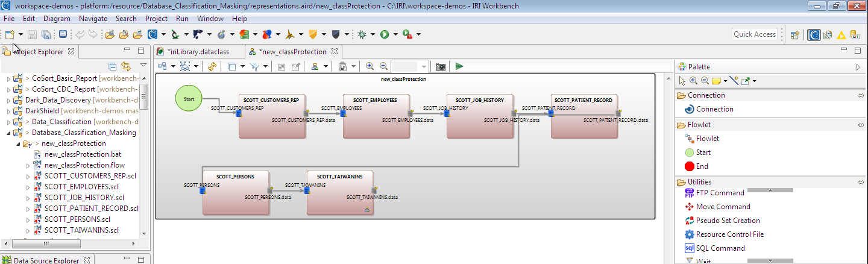The width and height of the screenshot is (868, 264).
Task: Open the Arrange All dropdown arrow
Action: pyautogui.click(x=174, y=66)
